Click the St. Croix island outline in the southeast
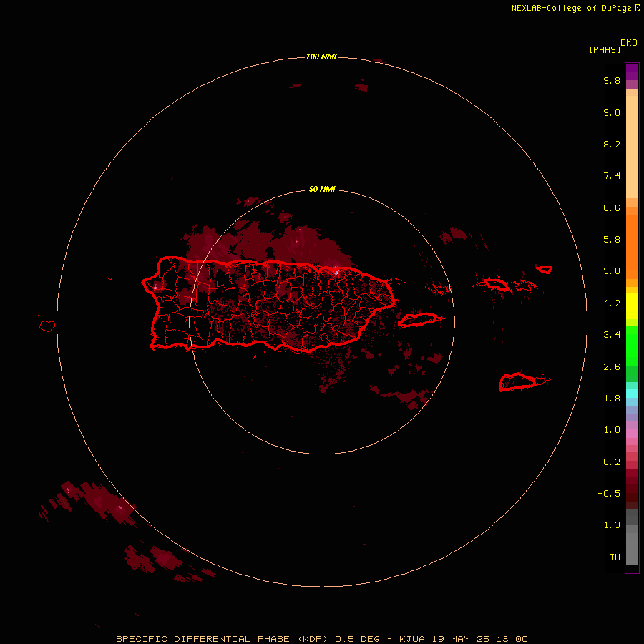Screen dimensions: 644x644 518,381
